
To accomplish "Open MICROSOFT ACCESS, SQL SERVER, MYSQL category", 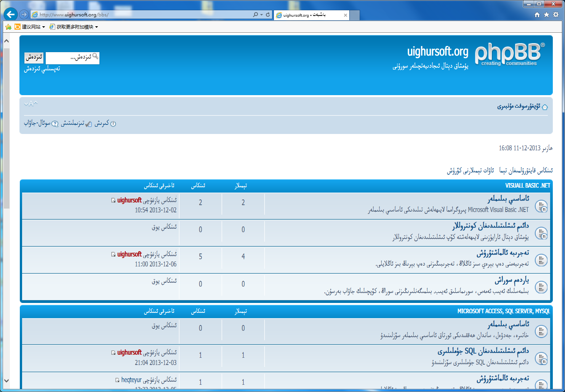I will [x=504, y=311].
